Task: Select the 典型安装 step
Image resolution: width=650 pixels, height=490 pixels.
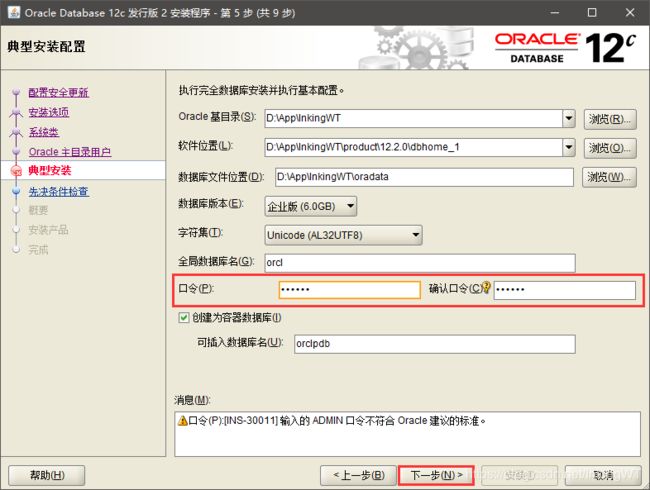Action: (50, 170)
